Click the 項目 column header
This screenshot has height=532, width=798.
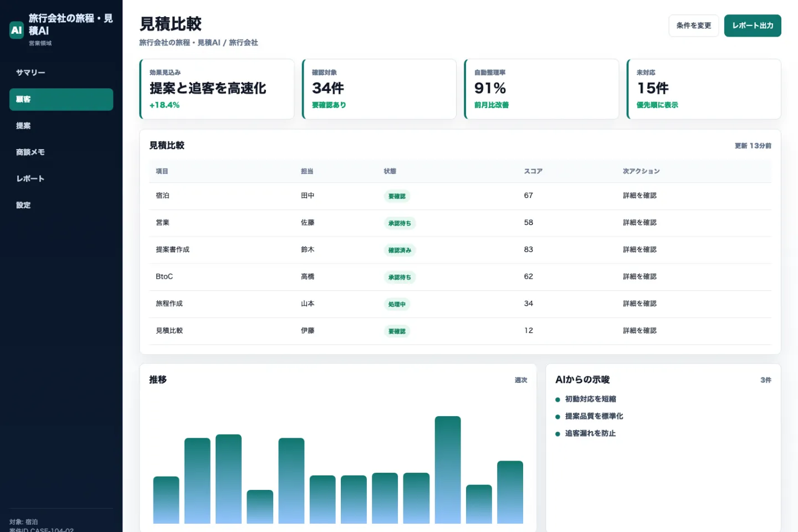coord(162,171)
